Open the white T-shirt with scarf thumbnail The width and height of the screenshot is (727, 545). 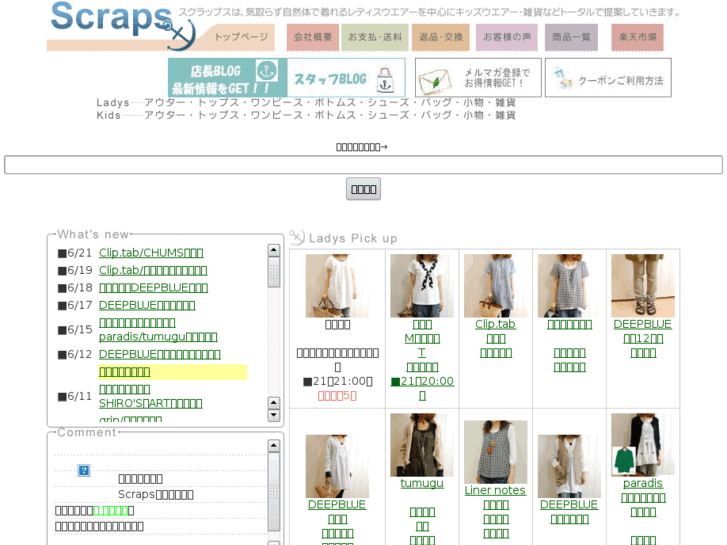tap(422, 286)
